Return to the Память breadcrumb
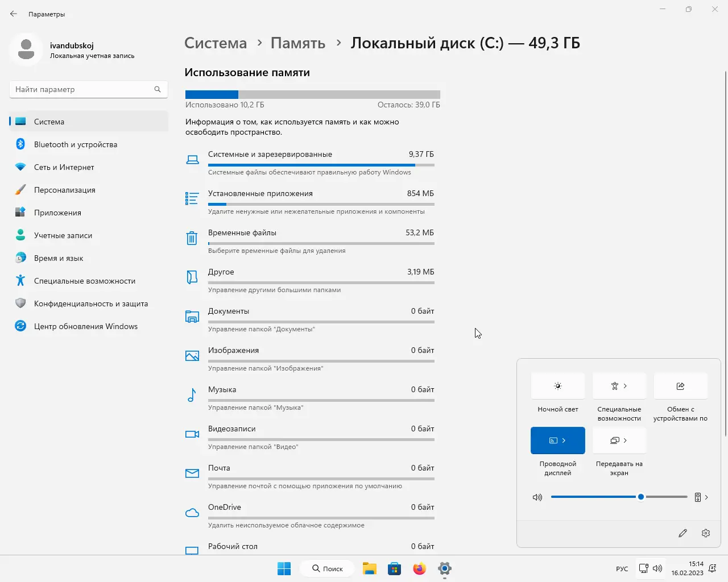 pos(298,43)
